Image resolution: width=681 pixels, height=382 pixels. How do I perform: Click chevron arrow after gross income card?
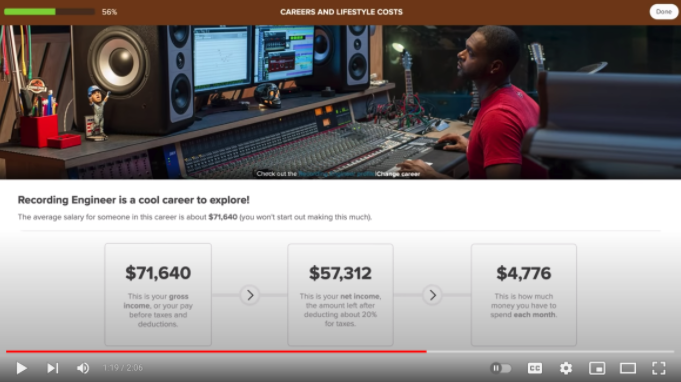(250, 295)
